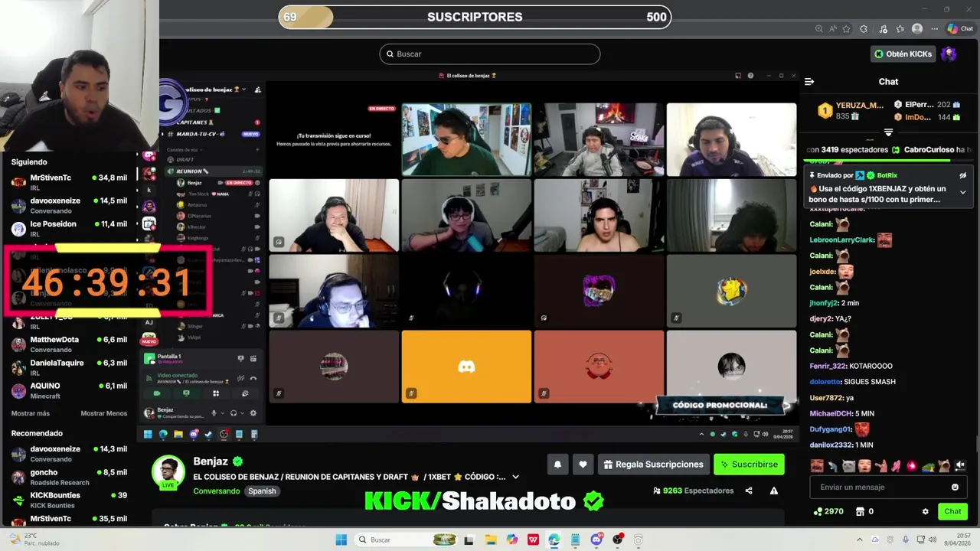Click the notification bell for Benjaz

click(x=557, y=464)
